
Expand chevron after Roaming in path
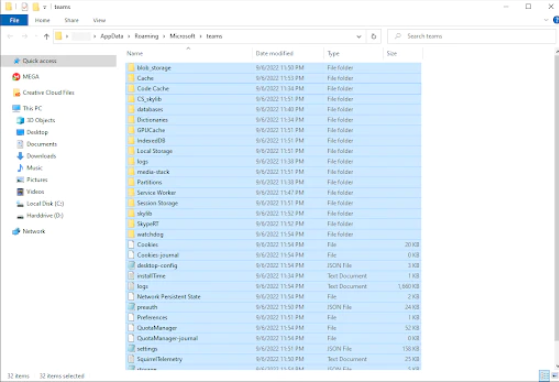164,36
